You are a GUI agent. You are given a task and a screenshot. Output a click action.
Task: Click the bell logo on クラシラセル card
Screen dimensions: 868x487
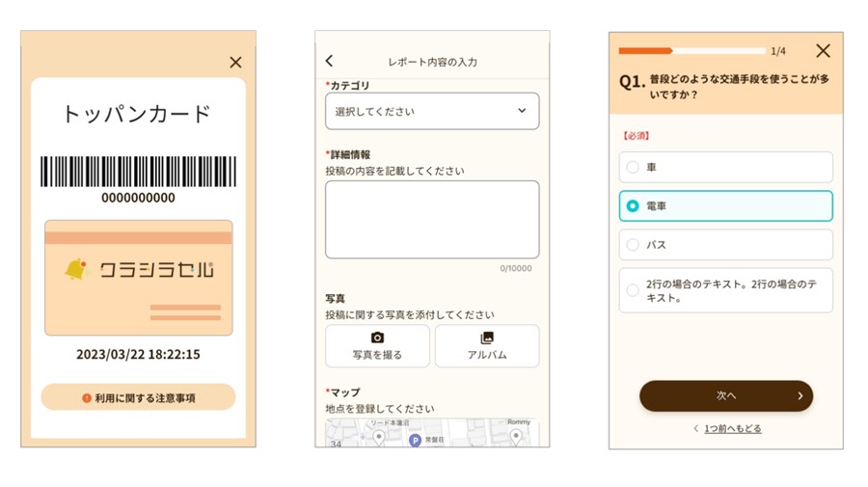tap(76, 269)
